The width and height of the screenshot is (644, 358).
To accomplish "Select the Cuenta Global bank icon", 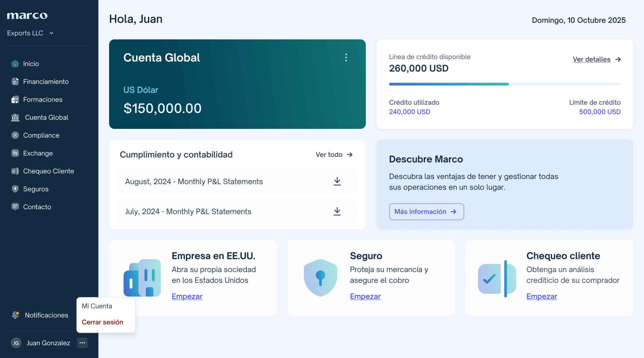I will [15, 117].
